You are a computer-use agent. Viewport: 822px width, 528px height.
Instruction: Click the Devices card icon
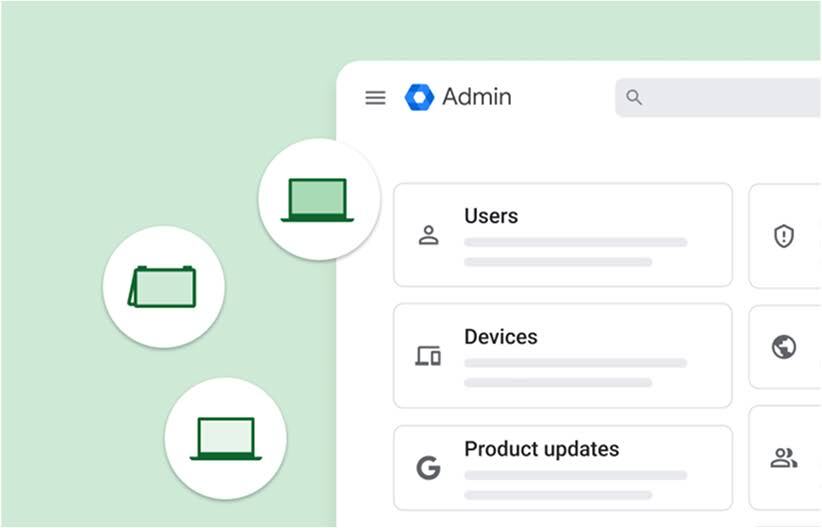[428, 356]
